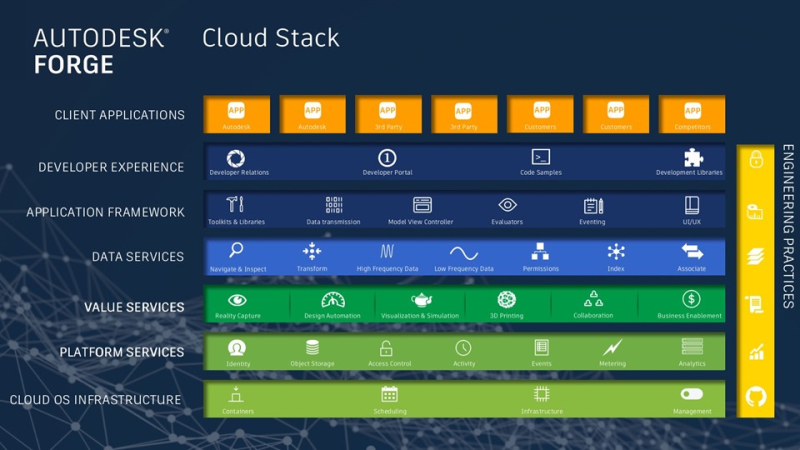
Task: Click the Developer Relations aperture icon
Action: [x=236, y=159]
